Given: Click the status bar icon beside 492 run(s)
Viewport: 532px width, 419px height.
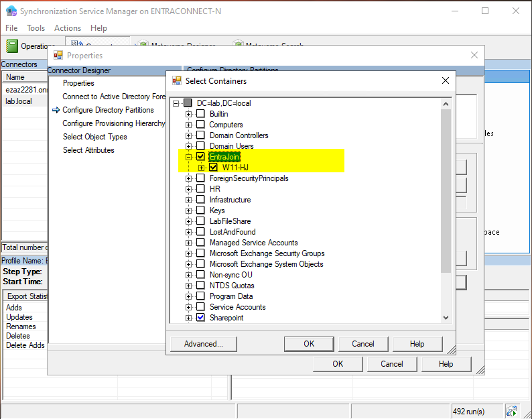Looking at the screenshot, I should tap(512, 411).
